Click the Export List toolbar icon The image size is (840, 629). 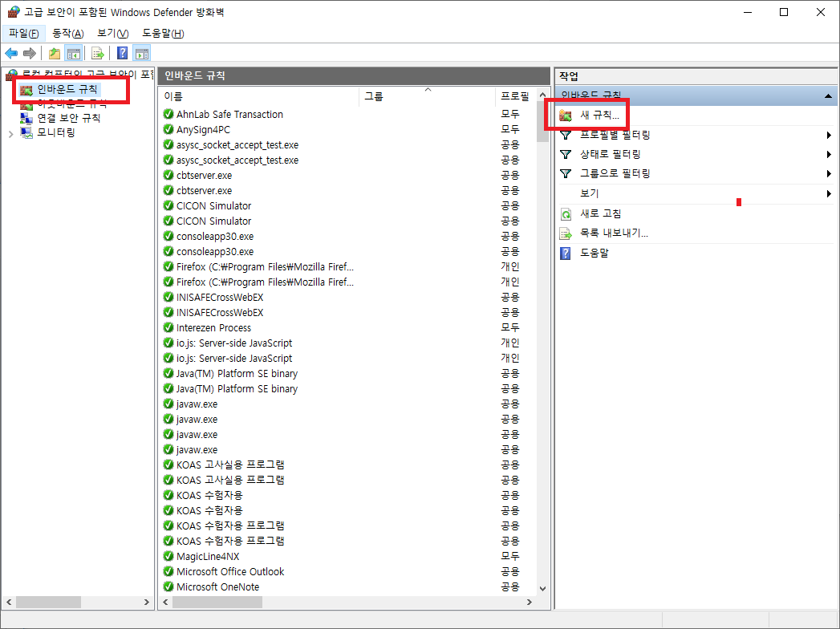[x=98, y=53]
